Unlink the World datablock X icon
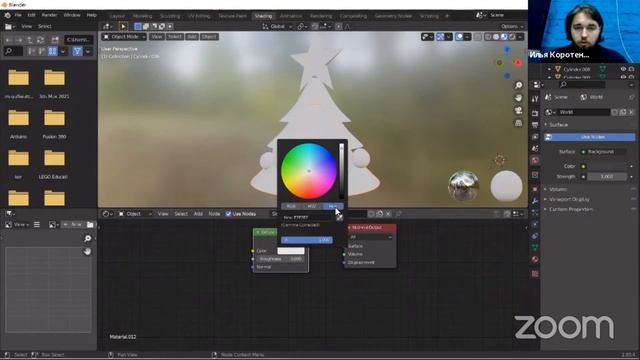 pos(631,112)
